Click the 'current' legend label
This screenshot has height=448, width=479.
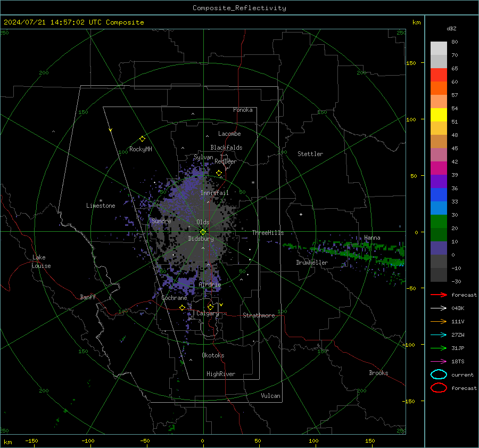(x=463, y=375)
